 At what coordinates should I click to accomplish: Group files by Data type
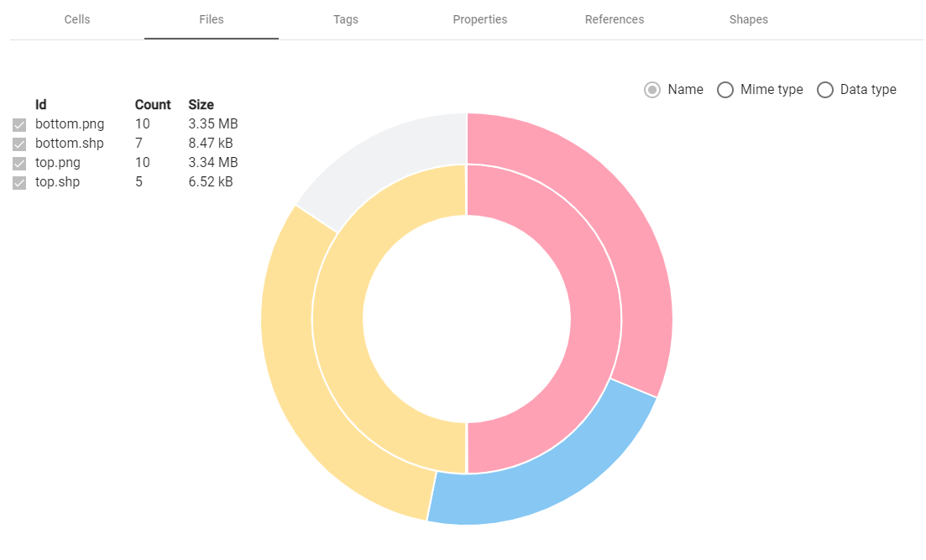825,89
